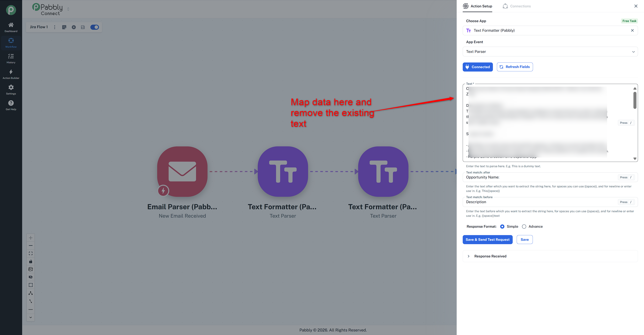The image size is (644, 335).
Task: Click the New Email Received label
Action: pos(182,216)
